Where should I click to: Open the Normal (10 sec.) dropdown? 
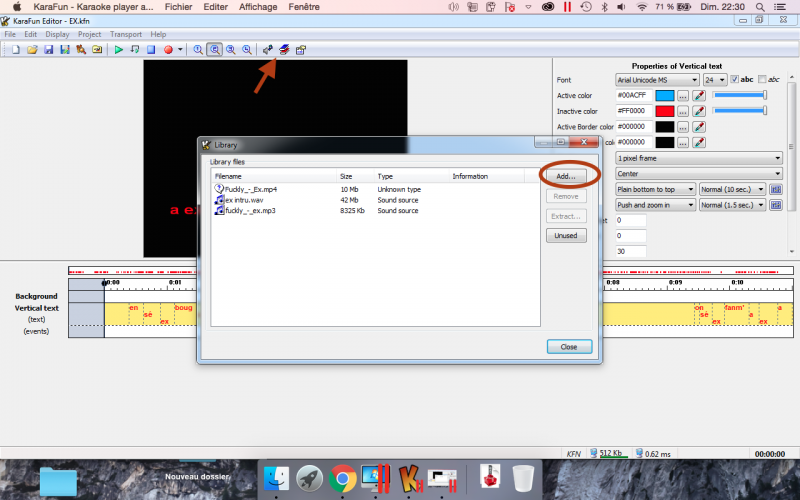pos(732,189)
